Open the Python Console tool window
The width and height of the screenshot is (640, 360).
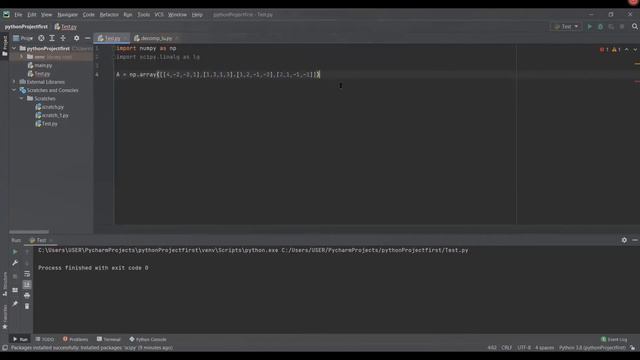pyautogui.click(x=148, y=339)
